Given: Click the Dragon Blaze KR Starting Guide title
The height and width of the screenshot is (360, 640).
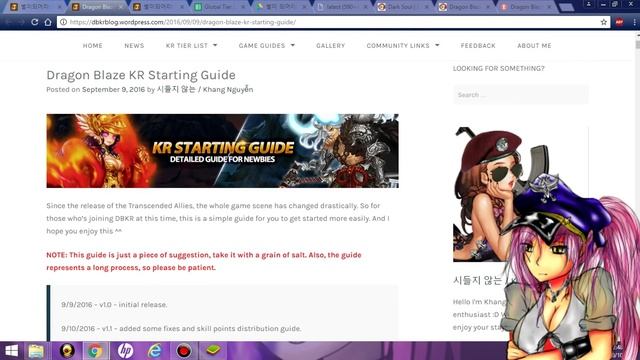Looking at the screenshot, I should pyautogui.click(x=141, y=75).
